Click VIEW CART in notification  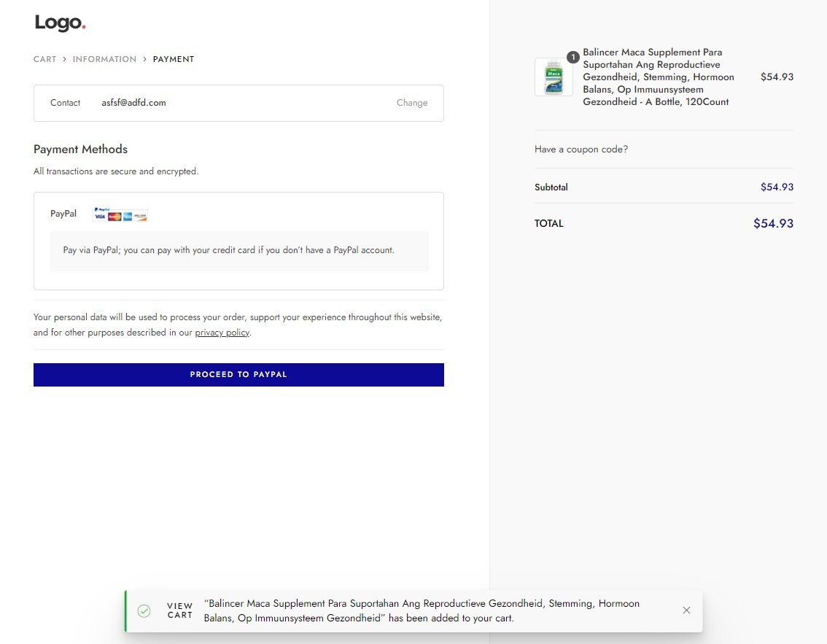[180, 610]
